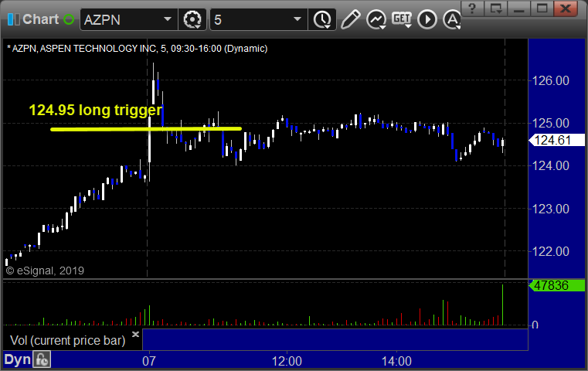Click the 123.00 price axis label

(x=550, y=209)
